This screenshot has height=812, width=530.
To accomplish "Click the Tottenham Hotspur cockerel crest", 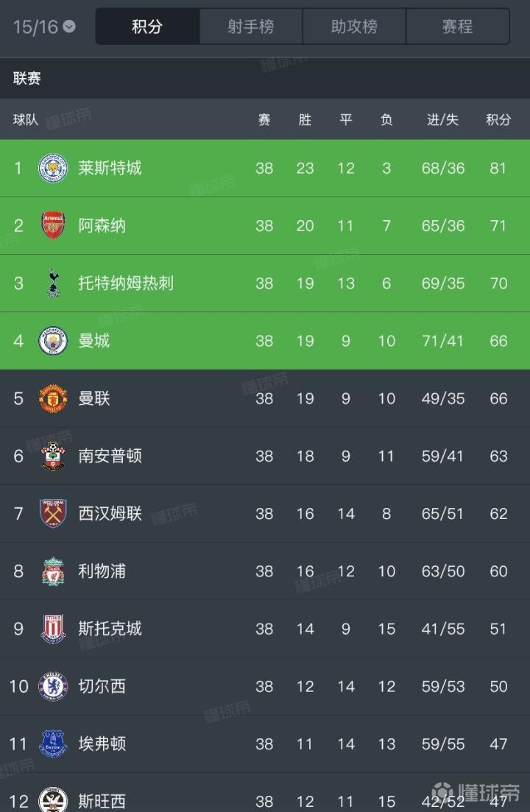I will click(x=53, y=283).
